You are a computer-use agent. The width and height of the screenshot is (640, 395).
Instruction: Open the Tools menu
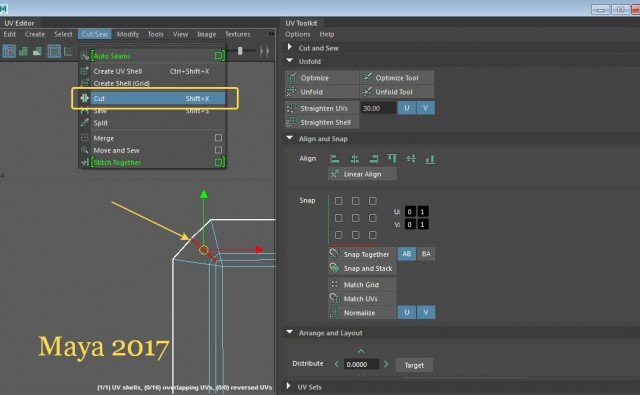tap(156, 34)
